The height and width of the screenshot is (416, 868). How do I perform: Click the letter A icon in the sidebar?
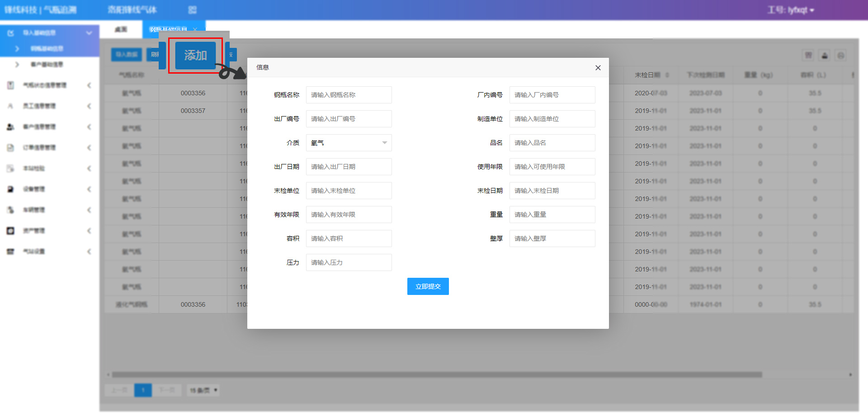[x=10, y=106]
